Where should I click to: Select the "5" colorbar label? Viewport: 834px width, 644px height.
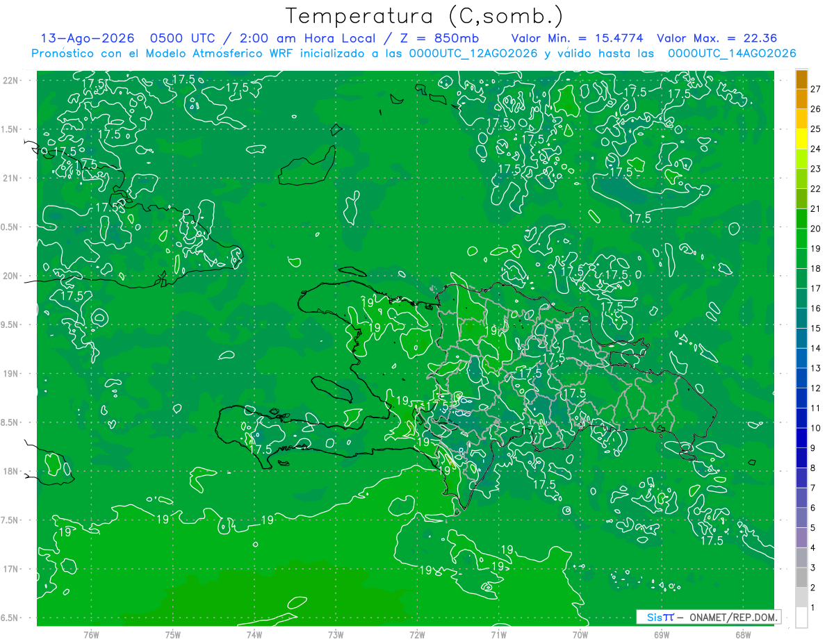[812, 528]
